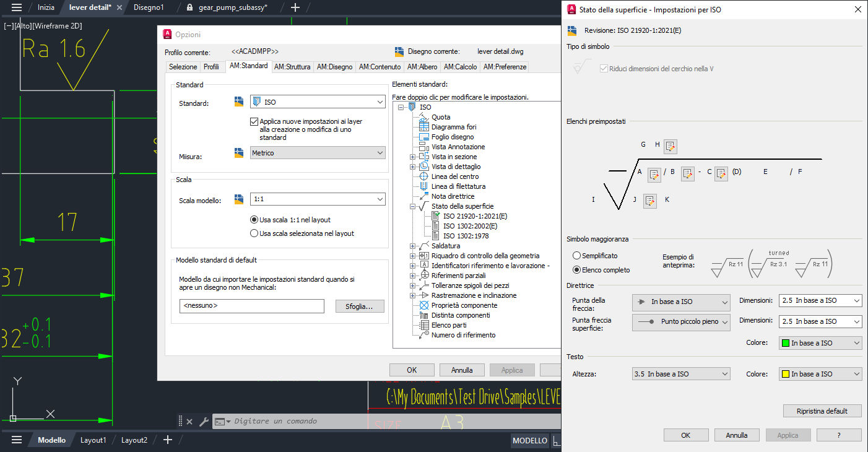Select Diagramma fori in the standards tree

pos(454,127)
